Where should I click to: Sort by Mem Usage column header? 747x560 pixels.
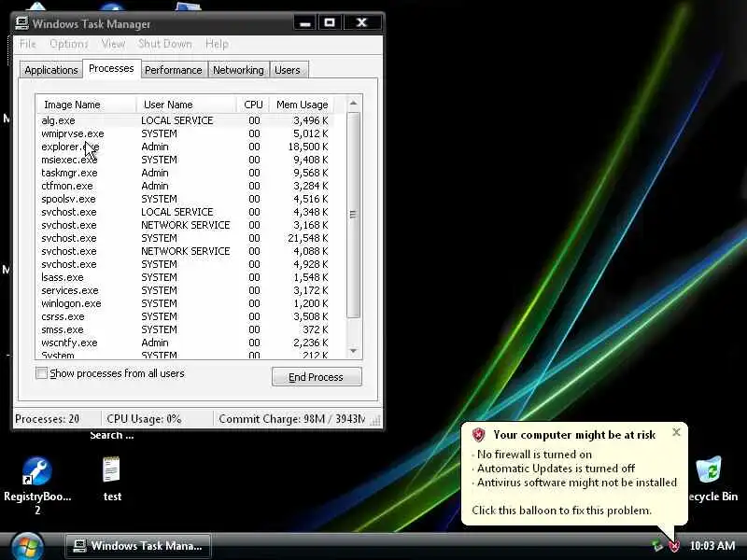click(x=302, y=105)
